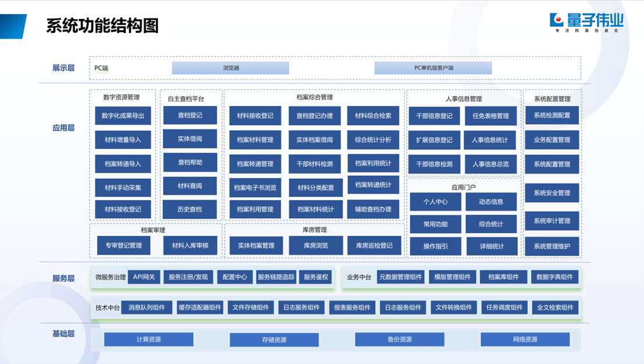Select the 库房浏览 box
Image resolution: width=644 pixels, height=364 pixels.
[x=316, y=246]
